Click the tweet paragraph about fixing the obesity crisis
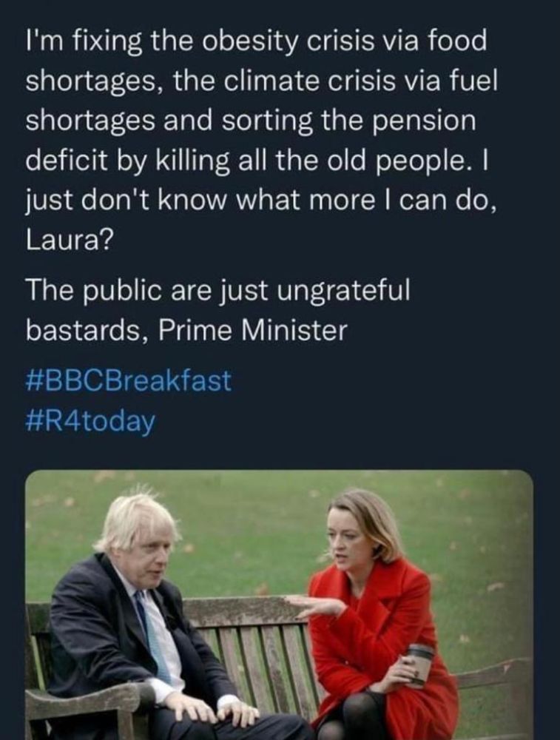The width and height of the screenshot is (560, 740). point(261,141)
